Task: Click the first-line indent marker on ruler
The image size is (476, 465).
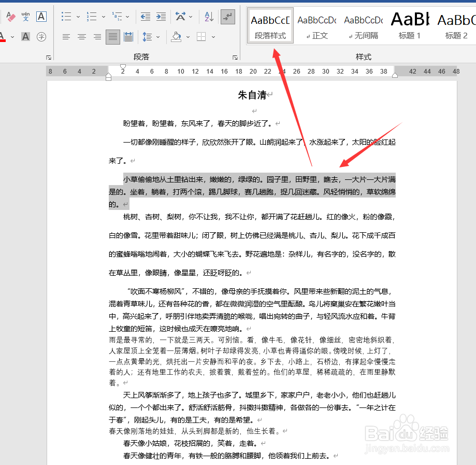Action: [x=123, y=66]
